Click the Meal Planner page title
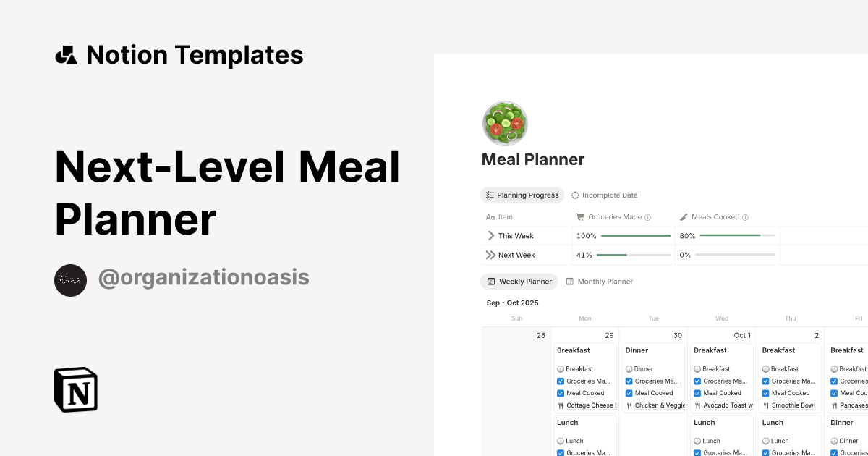Image resolution: width=868 pixels, height=456 pixels. pyautogui.click(x=532, y=159)
